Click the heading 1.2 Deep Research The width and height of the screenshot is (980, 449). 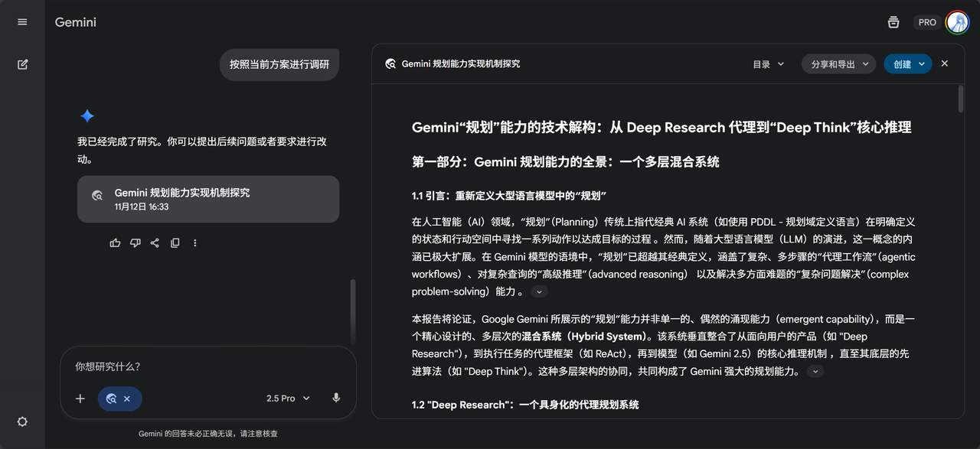pos(525,404)
